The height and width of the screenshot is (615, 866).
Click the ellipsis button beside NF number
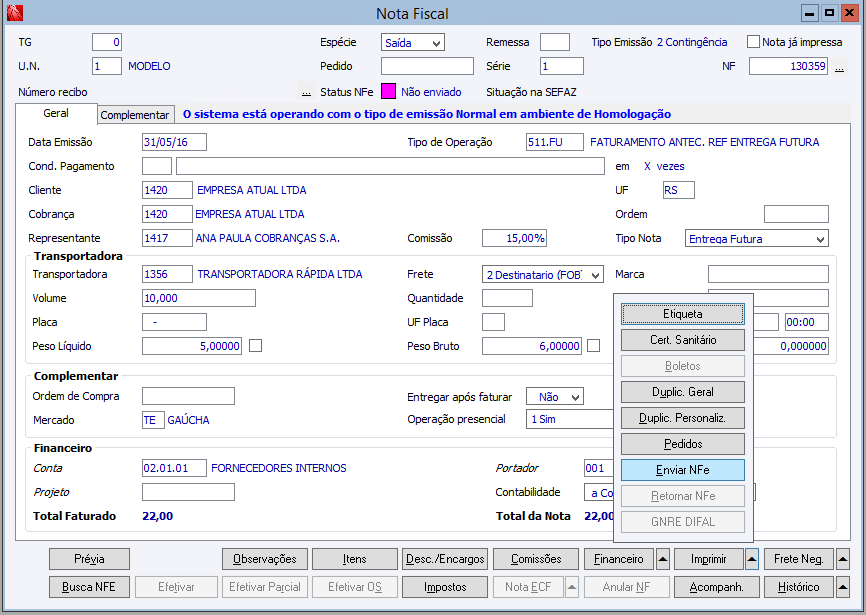tap(840, 67)
